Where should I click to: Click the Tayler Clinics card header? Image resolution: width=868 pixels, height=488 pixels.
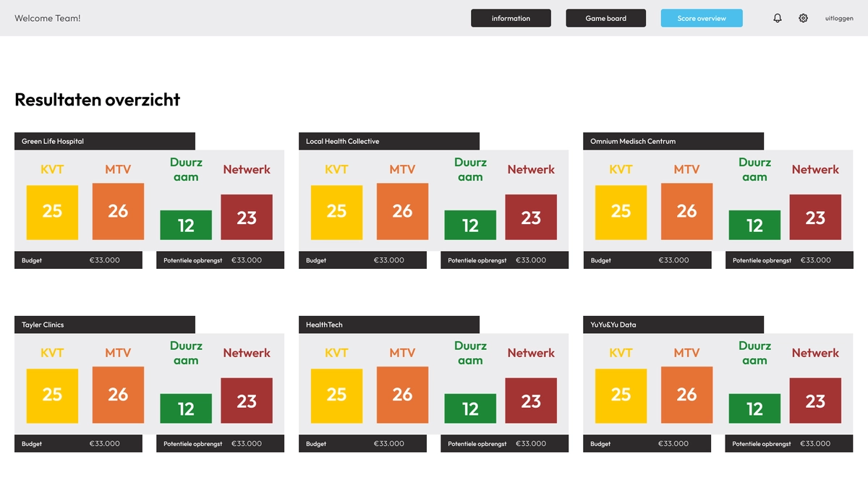click(105, 325)
